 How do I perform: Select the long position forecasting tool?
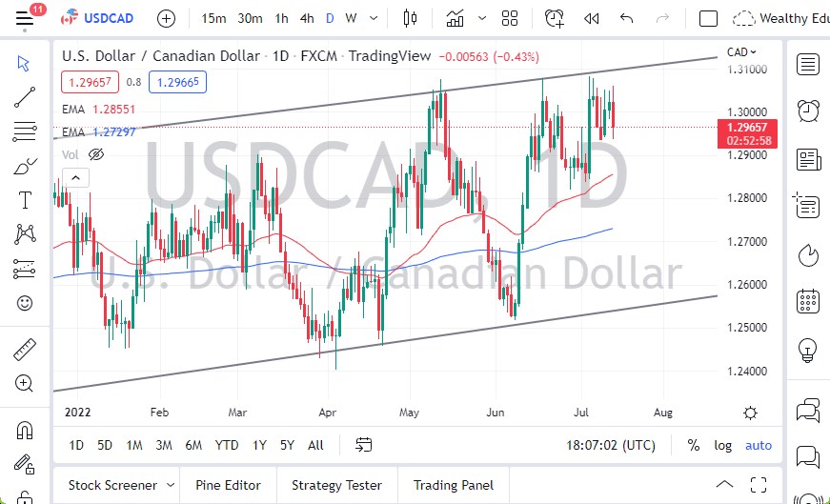click(25, 269)
